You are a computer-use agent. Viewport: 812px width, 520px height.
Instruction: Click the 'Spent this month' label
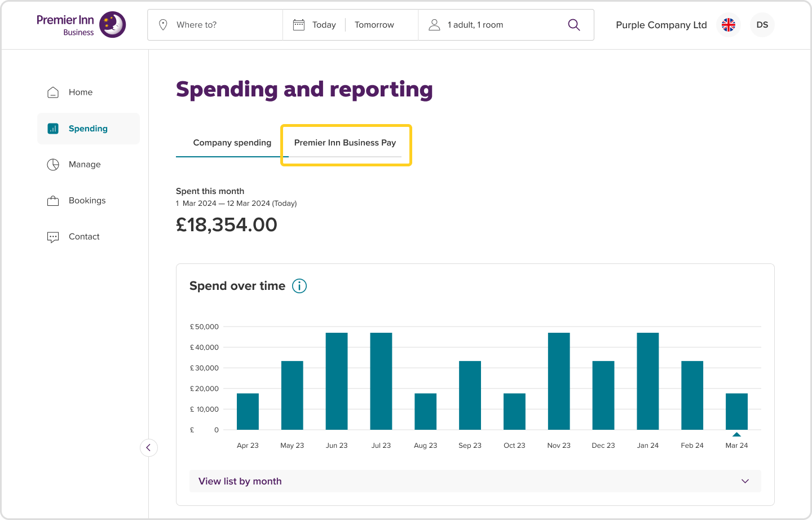210,191
